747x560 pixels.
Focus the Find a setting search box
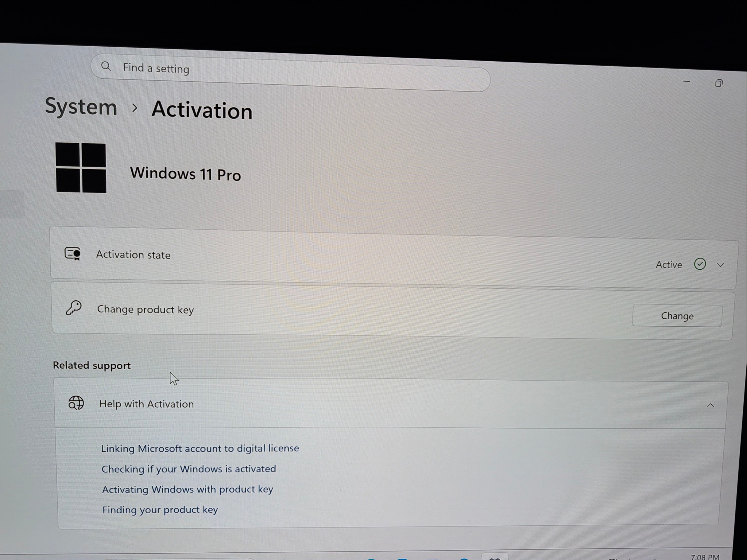point(290,73)
